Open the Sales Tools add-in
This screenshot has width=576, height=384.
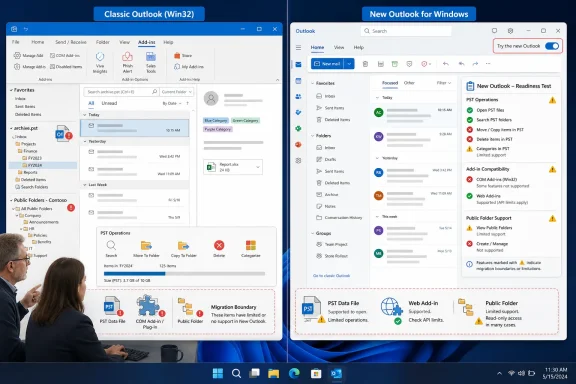point(151,62)
